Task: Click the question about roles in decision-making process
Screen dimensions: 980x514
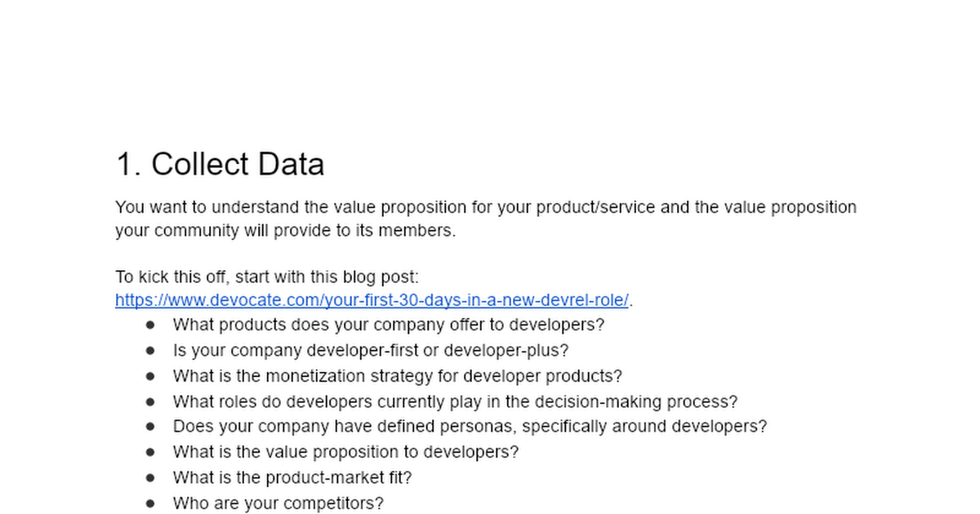Action: click(455, 401)
